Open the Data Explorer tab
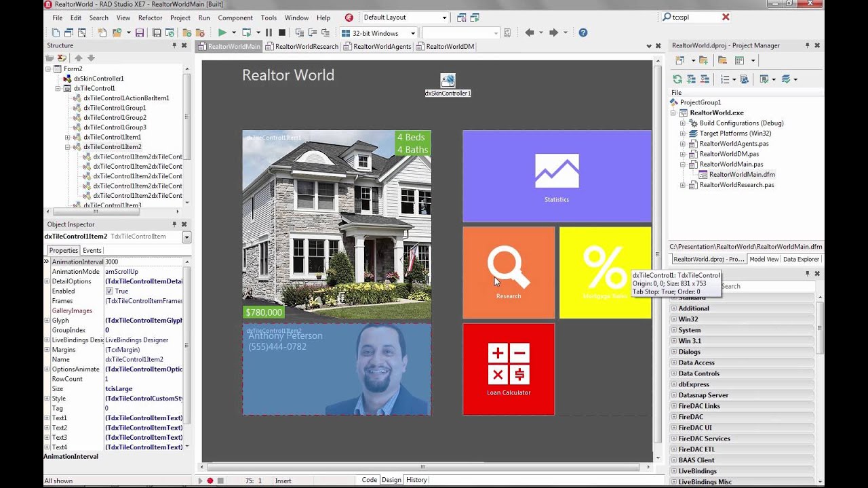868x488 pixels. pyautogui.click(x=801, y=259)
